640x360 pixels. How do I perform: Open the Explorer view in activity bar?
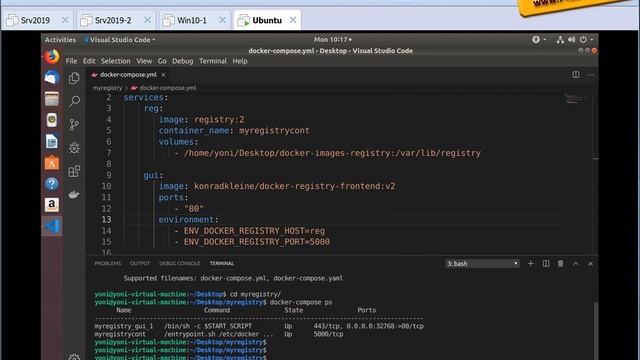(x=74, y=78)
